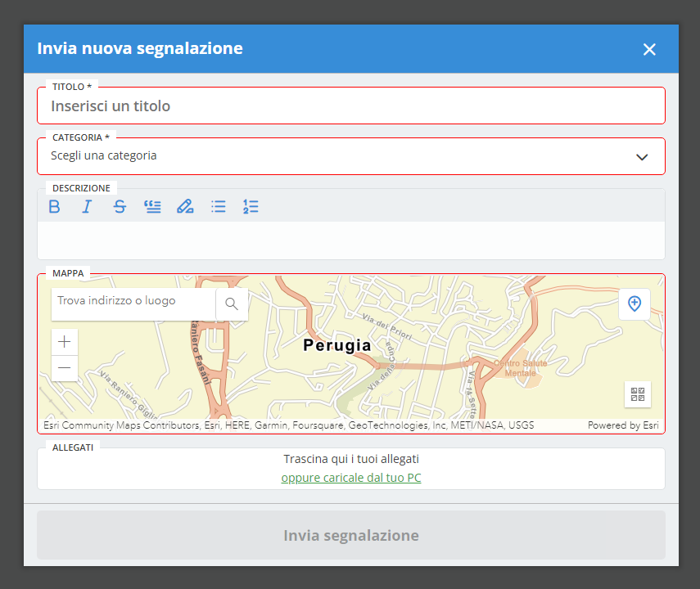
Task: Apply bold formatting in description toolbar
Action: (x=55, y=206)
